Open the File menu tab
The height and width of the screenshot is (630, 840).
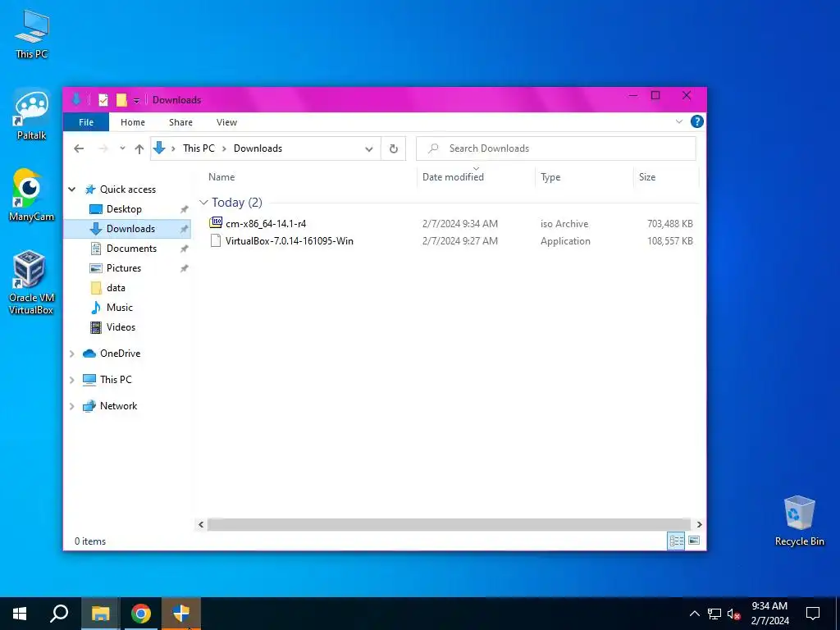85,122
